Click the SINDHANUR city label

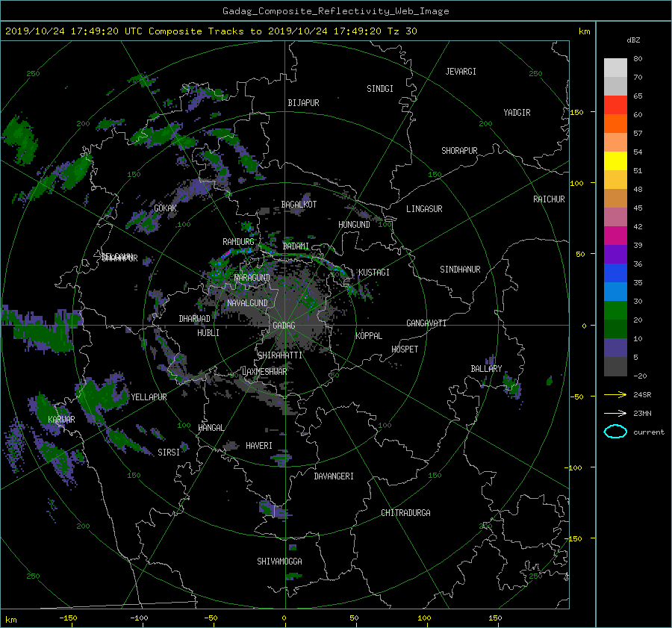[460, 270]
